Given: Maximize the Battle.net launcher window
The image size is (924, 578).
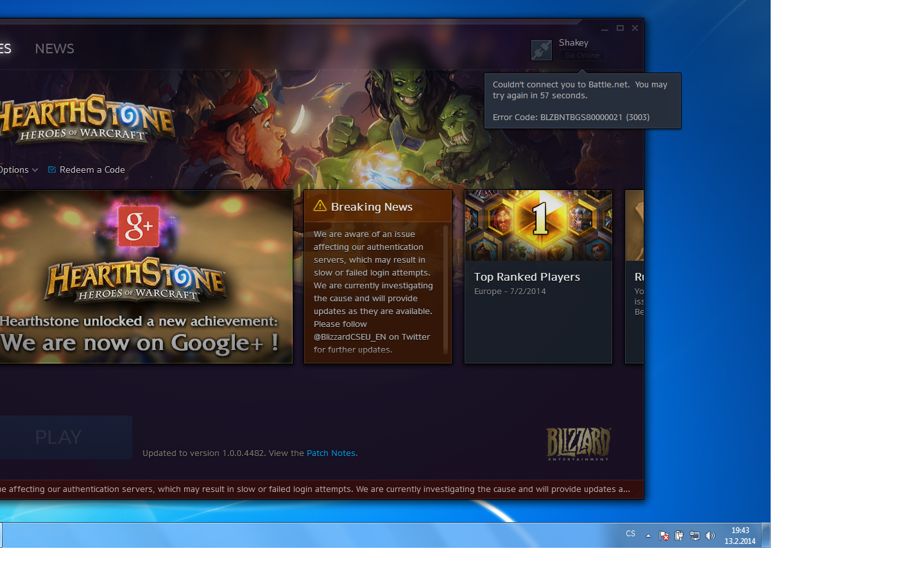Looking at the screenshot, I should coord(620,28).
